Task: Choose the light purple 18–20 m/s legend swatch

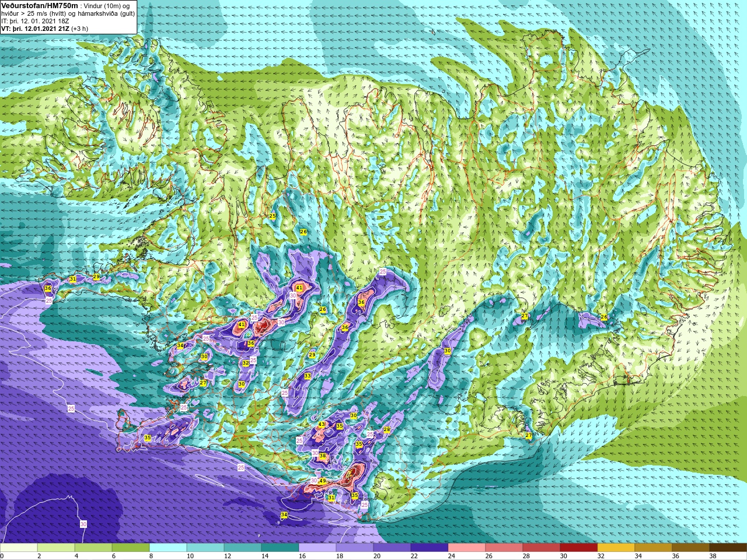Action: coord(355,548)
